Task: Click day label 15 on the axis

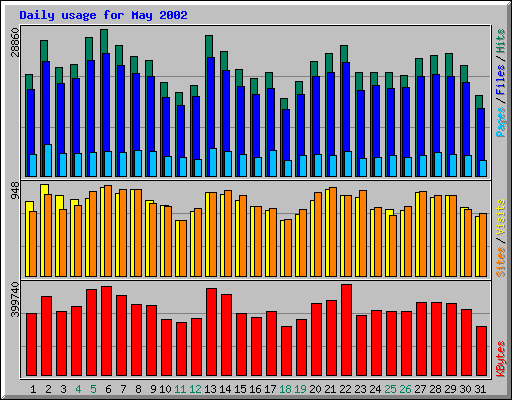Action: (x=240, y=389)
